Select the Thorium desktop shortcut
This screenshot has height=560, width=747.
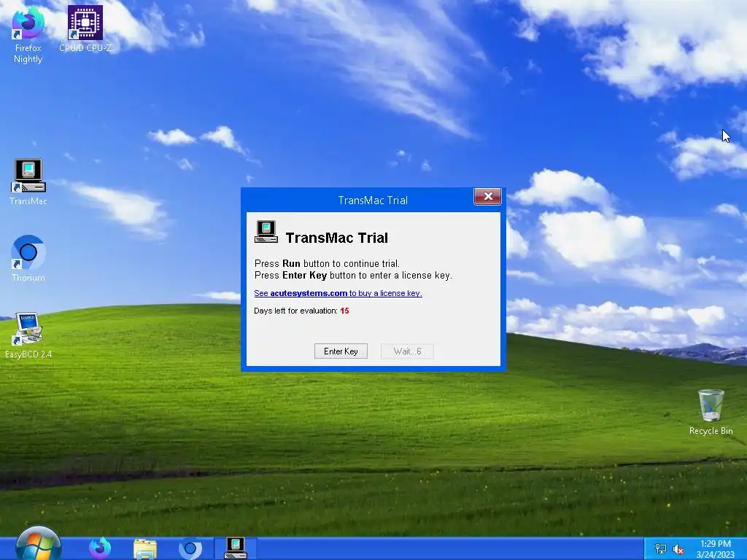pos(28,259)
